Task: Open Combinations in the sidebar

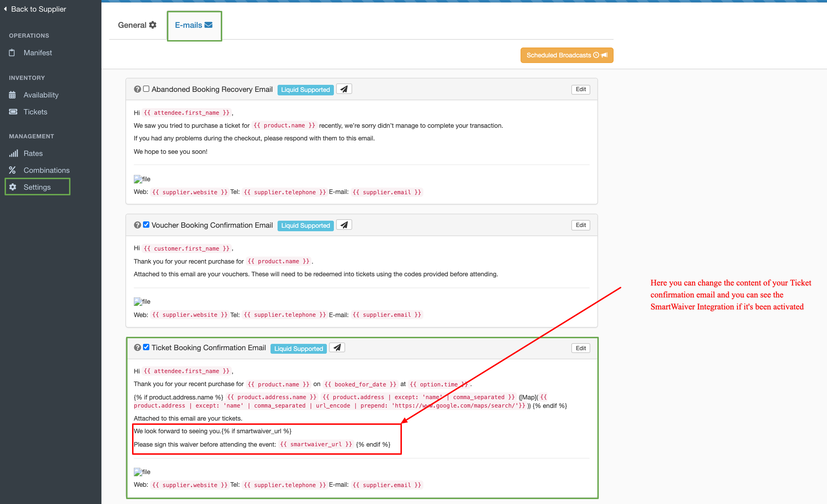Action: pyautogui.click(x=46, y=170)
